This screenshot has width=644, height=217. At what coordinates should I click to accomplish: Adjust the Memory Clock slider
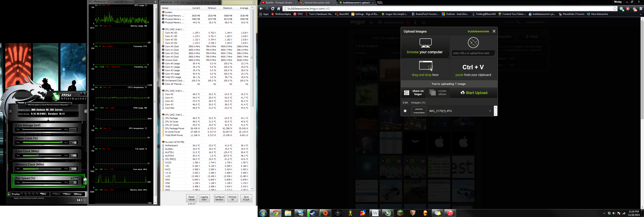click(x=42, y=169)
